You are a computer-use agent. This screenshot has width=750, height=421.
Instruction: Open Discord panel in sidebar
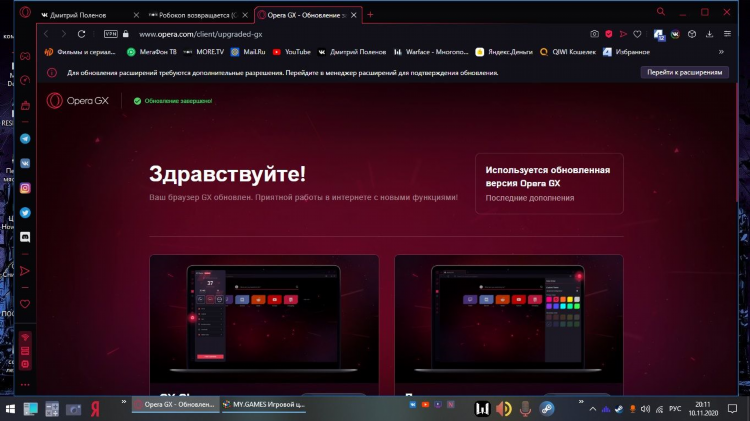pyautogui.click(x=25, y=237)
